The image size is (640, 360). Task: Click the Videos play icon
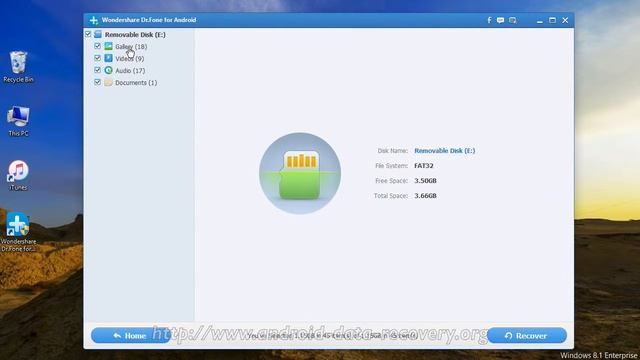click(108, 58)
